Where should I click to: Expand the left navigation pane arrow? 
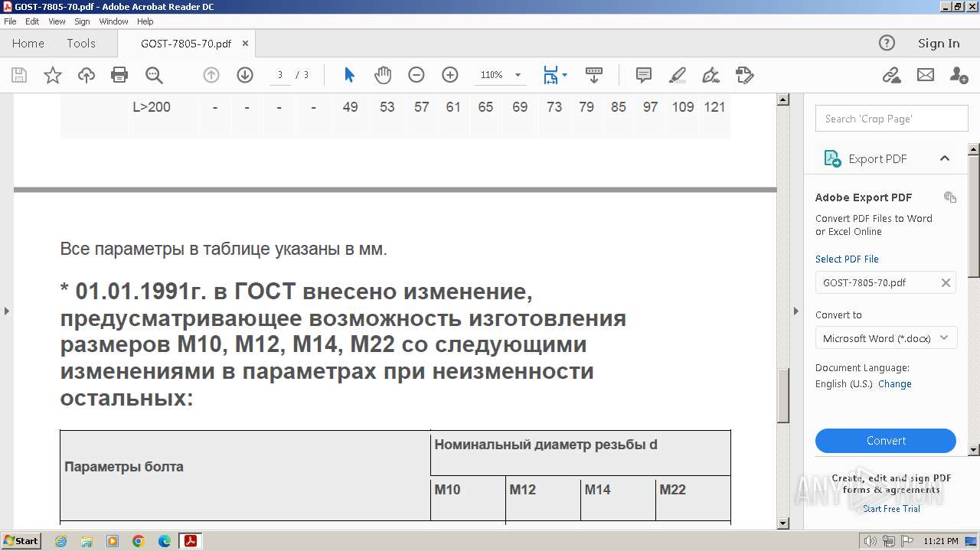coord(6,311)
